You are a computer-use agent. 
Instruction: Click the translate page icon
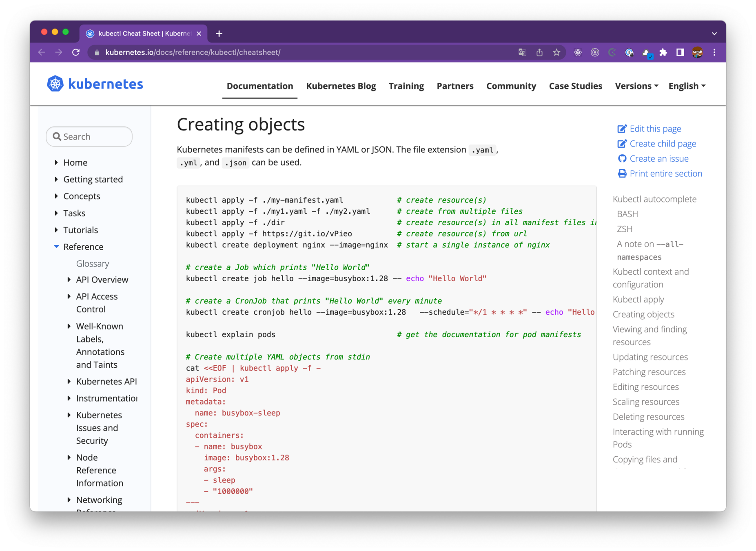522,52
